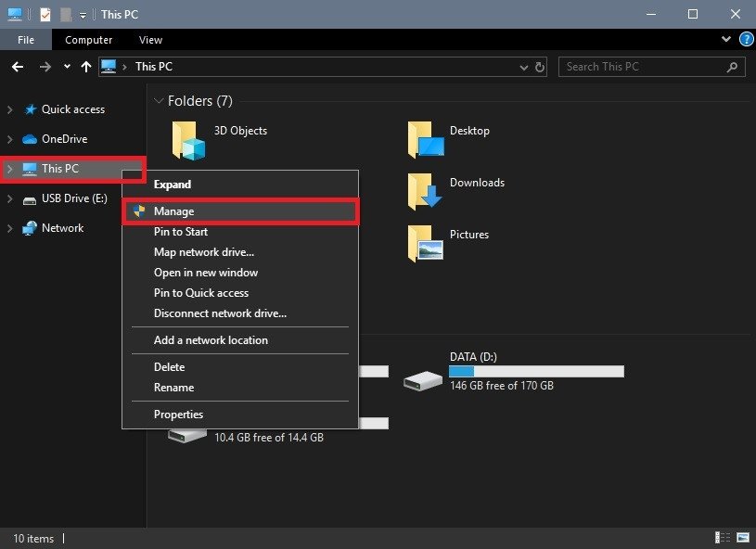Navigate back using the left arrow
This screenshot has height=549, width=756.
[x=17, y=66]
